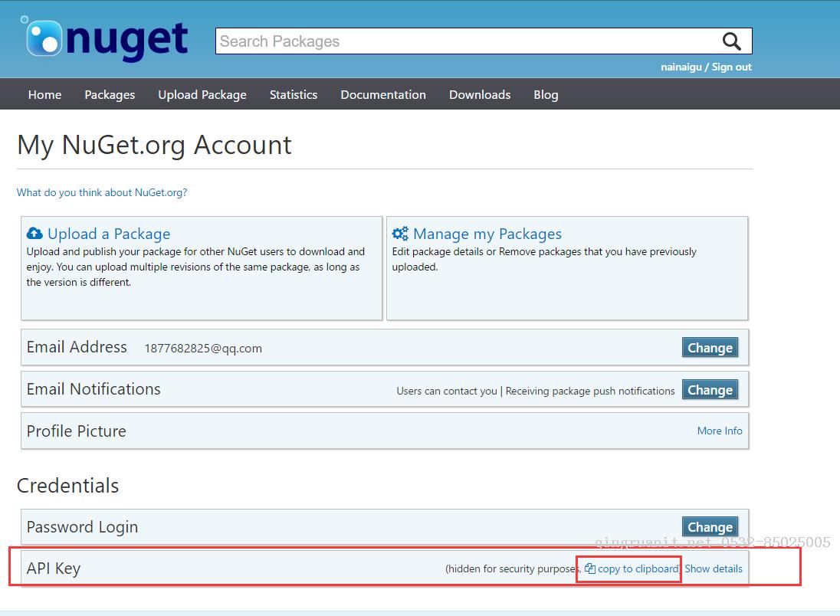Click the Credentials section heading
The height and width of the screenshot is (616, 840).
(x=68, y=485)
